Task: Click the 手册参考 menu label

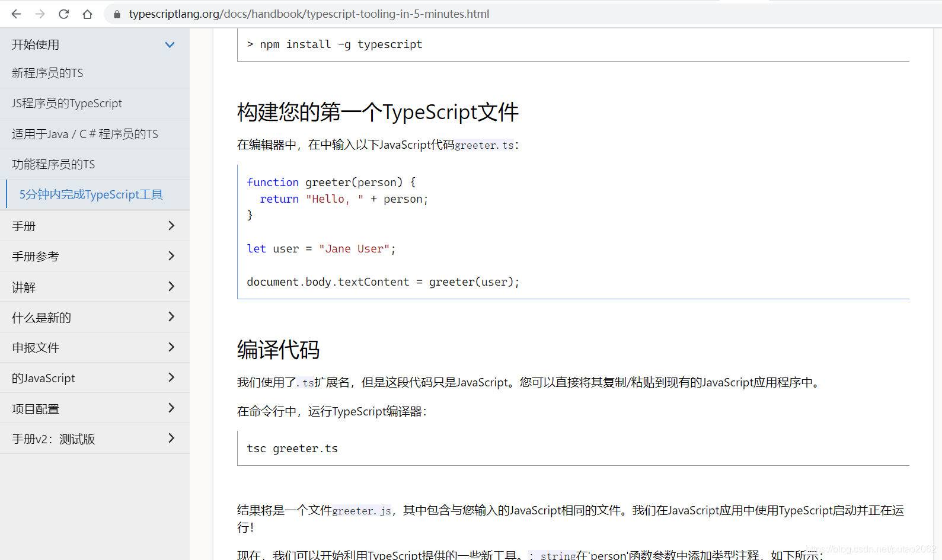Action: click(x=36, y=257)
